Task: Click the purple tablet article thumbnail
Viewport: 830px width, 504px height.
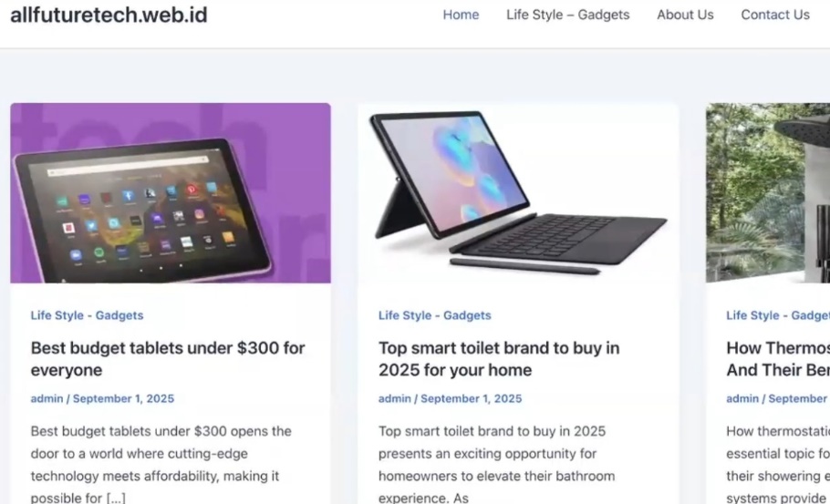Action: pyautogui.click(x=171, y=193)
